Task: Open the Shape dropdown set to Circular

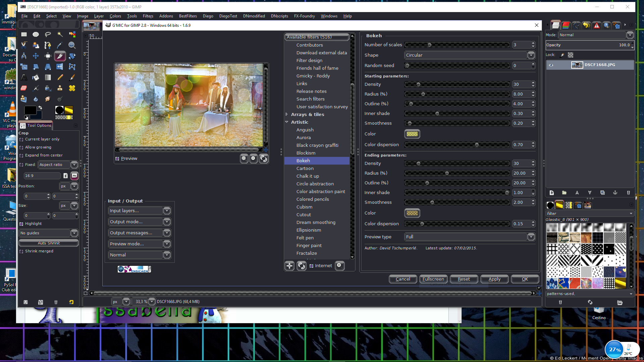Action: coord(470,55)
